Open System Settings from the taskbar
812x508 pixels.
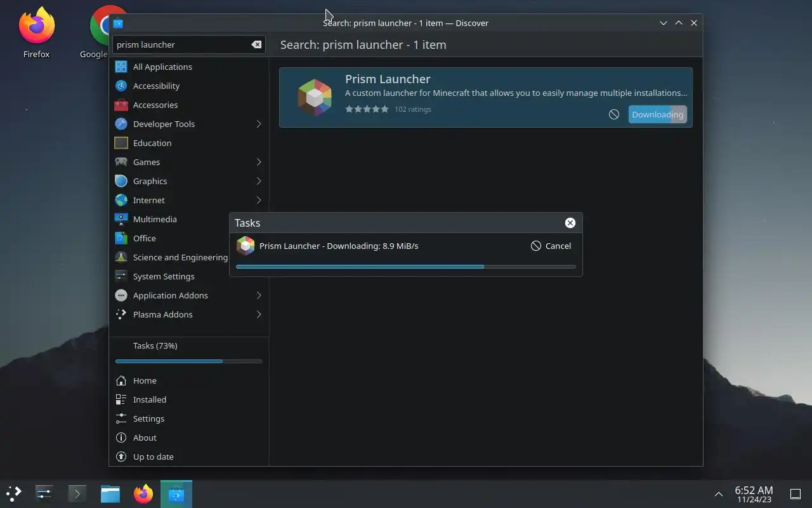tap(44, 493)
